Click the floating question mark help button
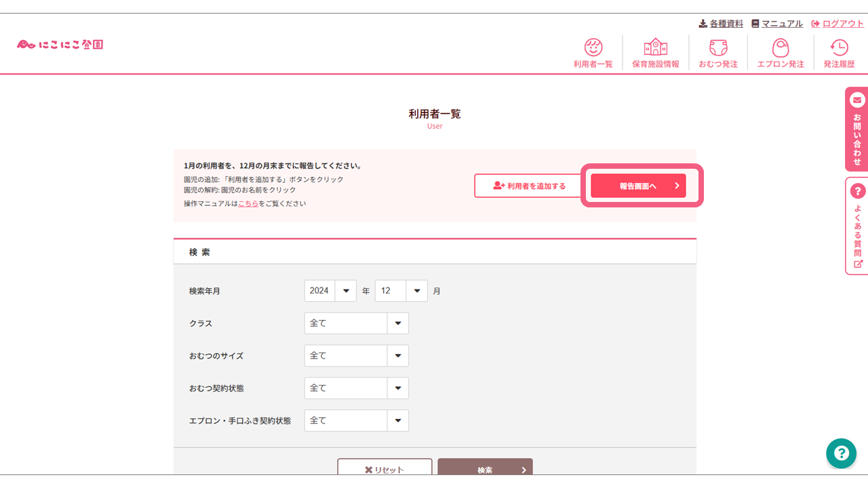 (841, 453)
